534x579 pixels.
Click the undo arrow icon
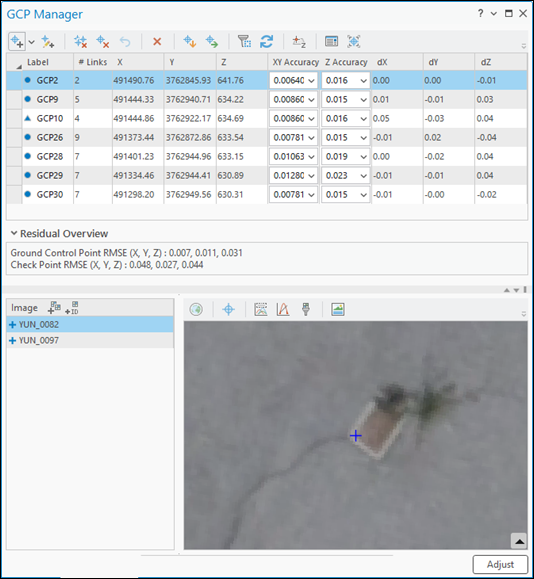[x=125, y=42]
